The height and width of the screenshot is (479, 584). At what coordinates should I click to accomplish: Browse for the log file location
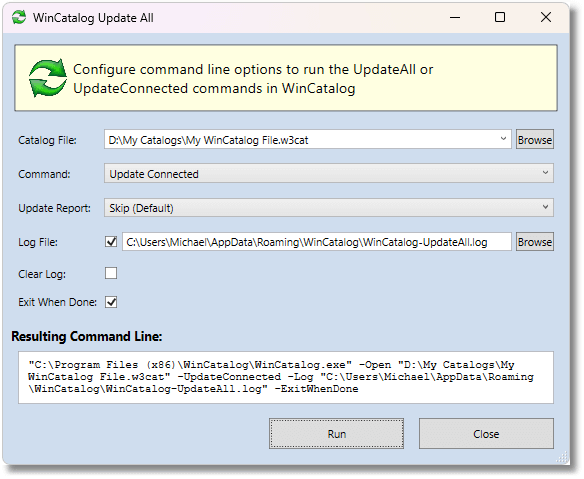pyautogui.click(x=535, y=242)
